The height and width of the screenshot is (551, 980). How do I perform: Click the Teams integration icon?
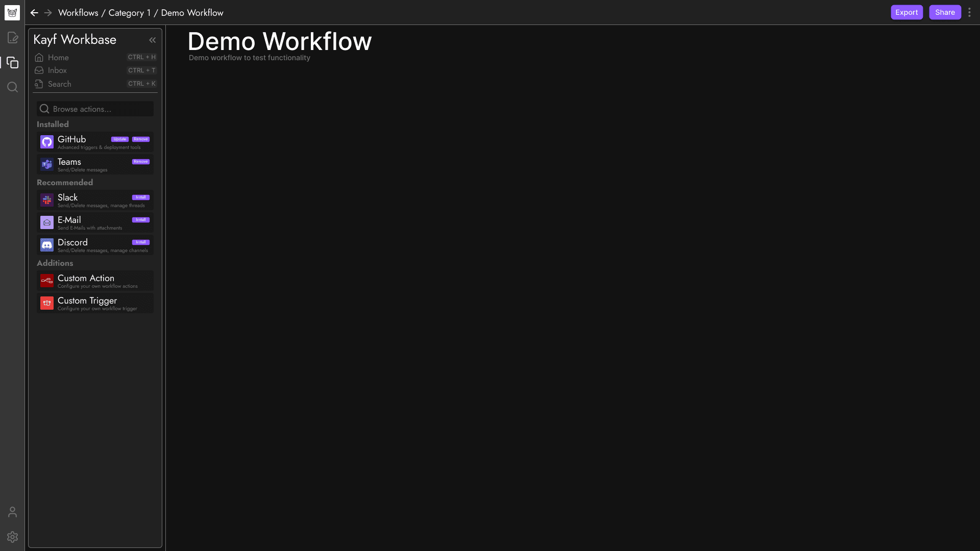(46, 164)
